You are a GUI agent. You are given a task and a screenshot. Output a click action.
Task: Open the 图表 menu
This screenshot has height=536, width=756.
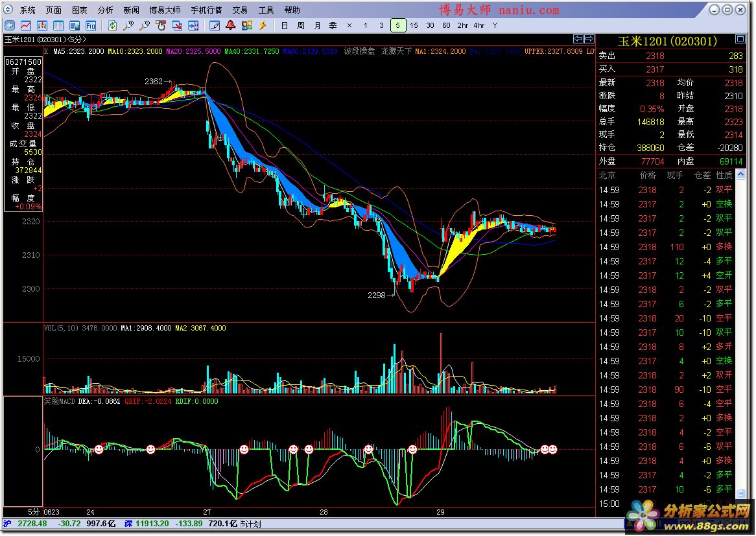[80, 10]
